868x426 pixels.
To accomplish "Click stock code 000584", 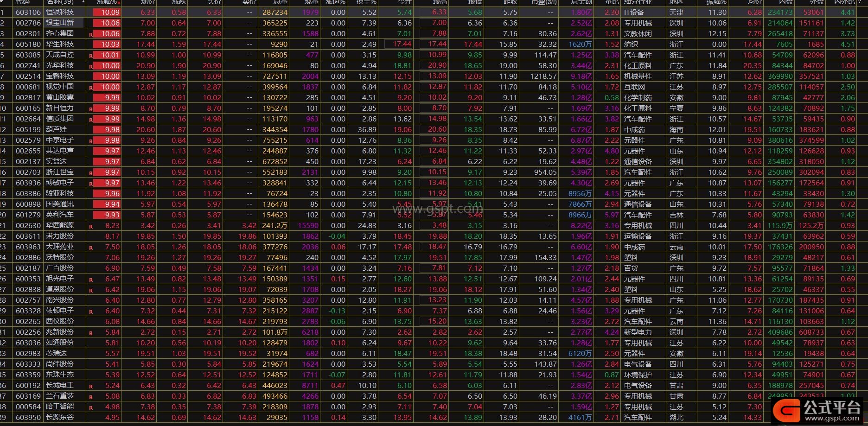I will (x=28, y=407).
